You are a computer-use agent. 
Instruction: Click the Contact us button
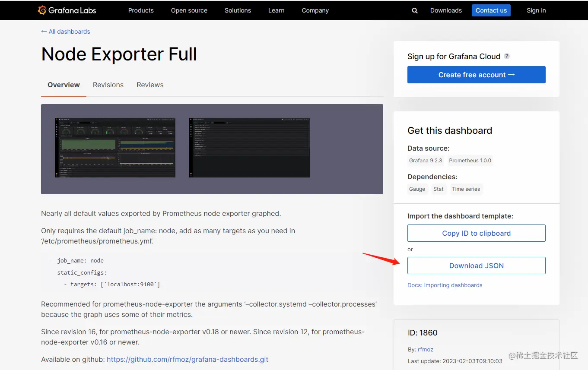tap(491, 10)
